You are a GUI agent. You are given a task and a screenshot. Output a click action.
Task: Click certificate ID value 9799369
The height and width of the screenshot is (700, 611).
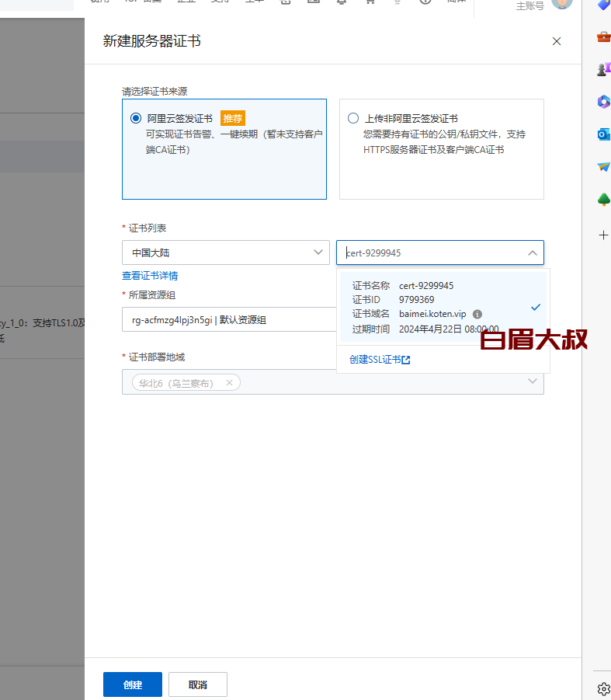click(x=417, y=300)
